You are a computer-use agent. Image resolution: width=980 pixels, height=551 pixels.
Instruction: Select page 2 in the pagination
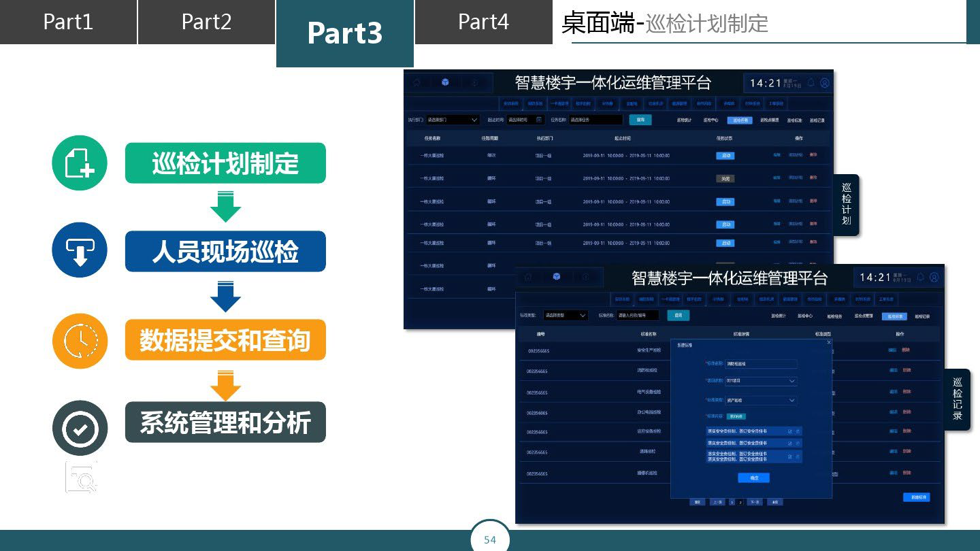tap(740, 502)
